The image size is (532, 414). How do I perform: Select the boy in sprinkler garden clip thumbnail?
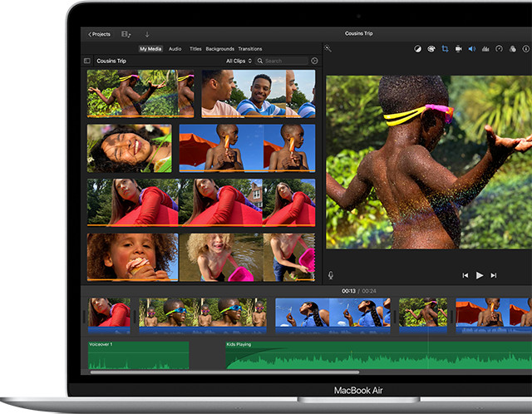(x=140, y=93)
